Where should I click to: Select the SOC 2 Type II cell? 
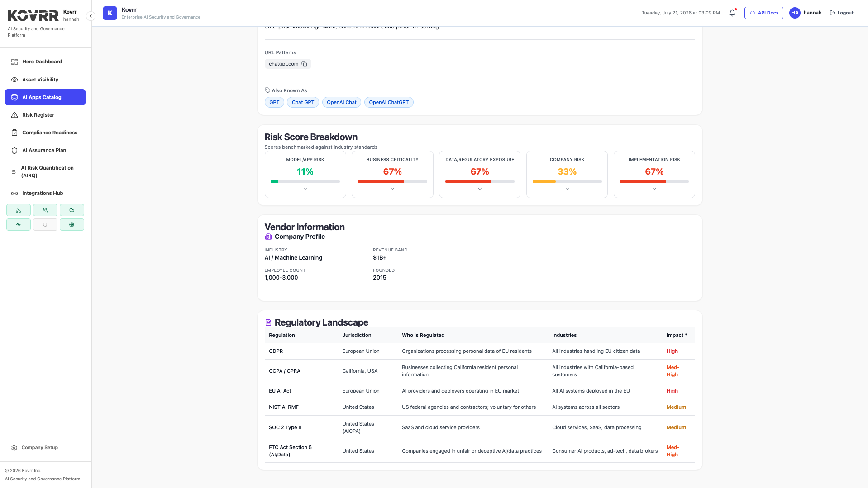click(x=285, y=428)
